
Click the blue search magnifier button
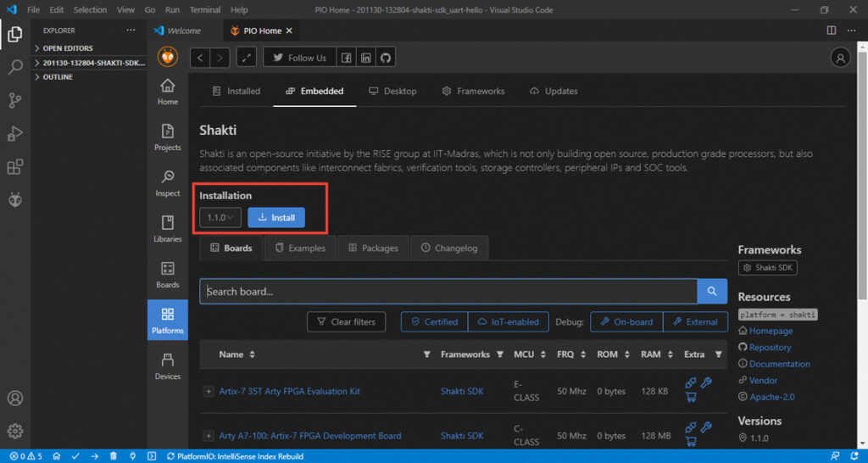(712, 292)
